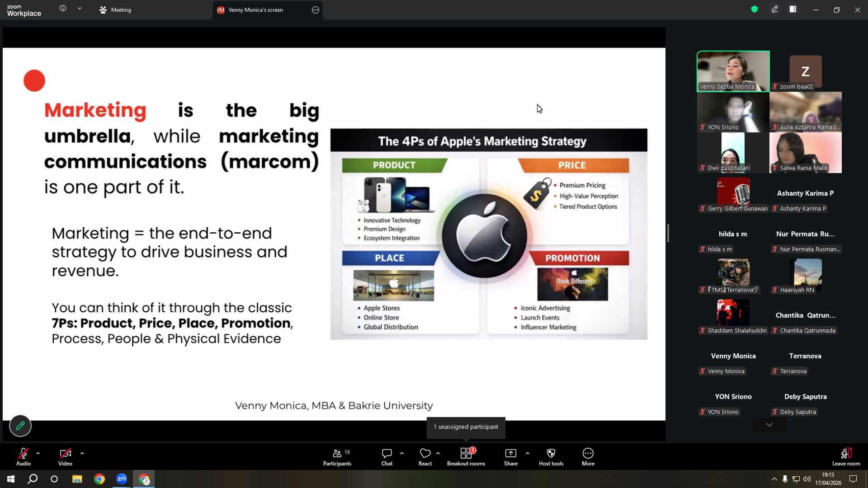Expand audio settings arrow

point(38,453)
